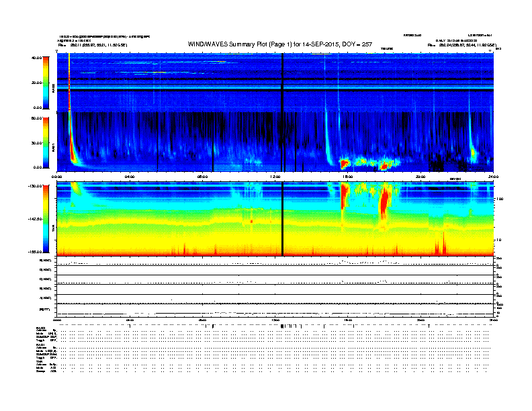
Task: Click the 16:00 time axis label
Action: (x=348, y=176)
